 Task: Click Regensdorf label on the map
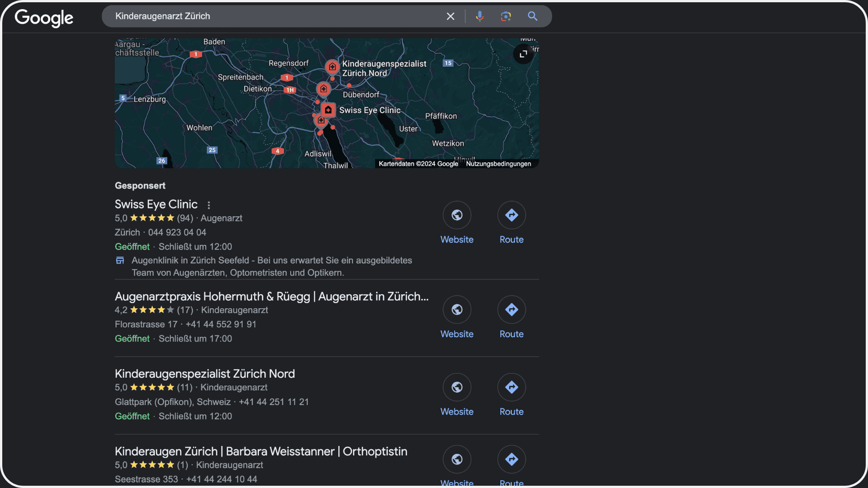coord(288,63)
